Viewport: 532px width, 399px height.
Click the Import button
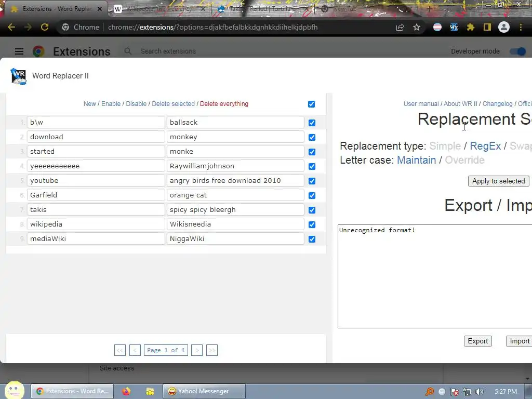(519, 341)
